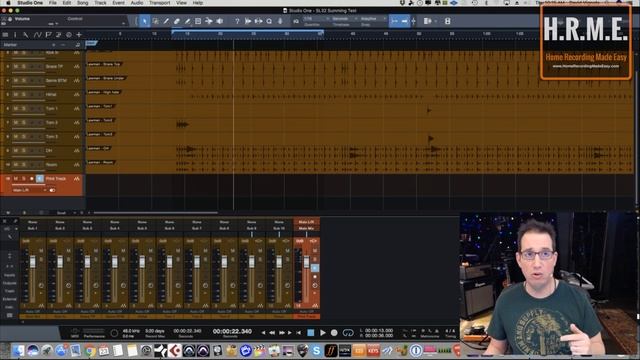Select the Eraser tool

177,21
